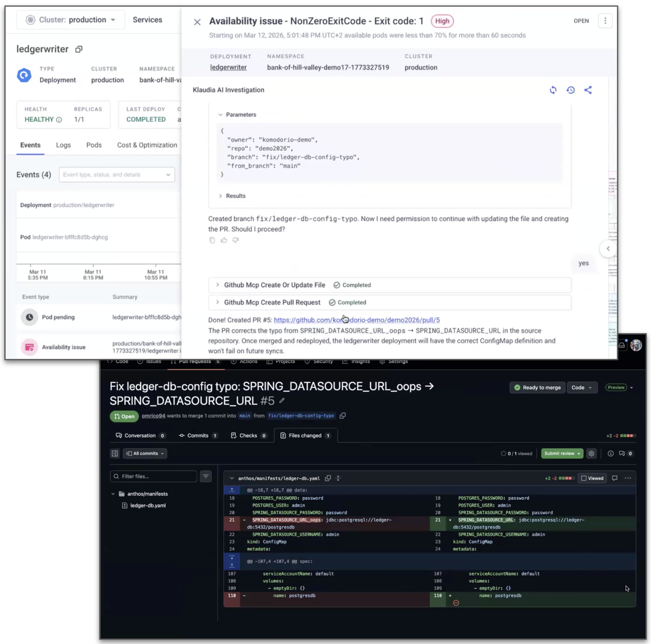This screenshot has height=644, width=651.
Task: Refresh the Klaudia AI Investigation
Action: click(x=553, y=90)
